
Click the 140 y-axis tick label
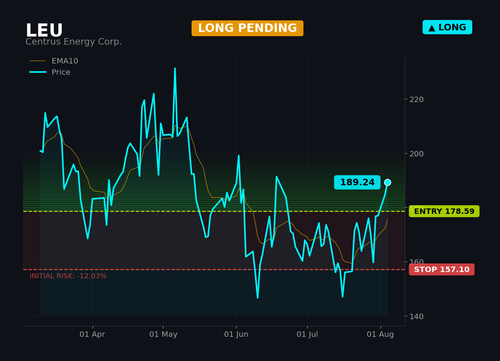click(416, 316)
